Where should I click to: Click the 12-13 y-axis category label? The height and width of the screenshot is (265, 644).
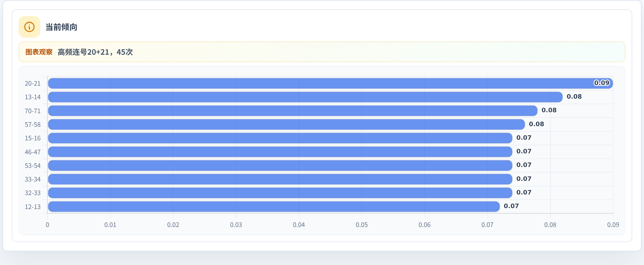click(x=33, y=207)
